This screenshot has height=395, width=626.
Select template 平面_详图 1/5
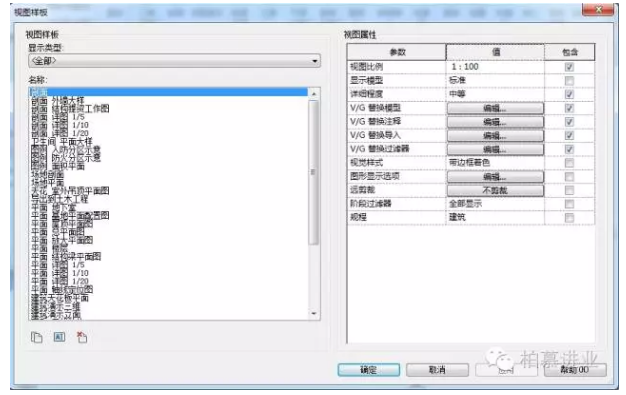(57, 265)
